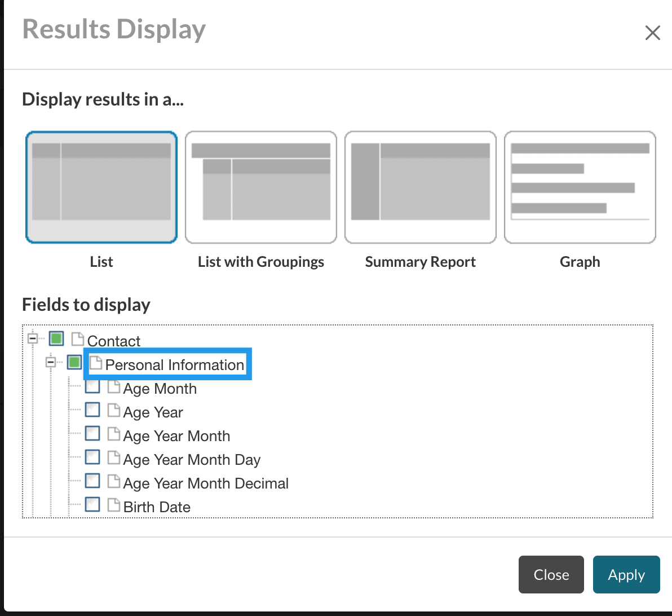Collapse the Personal Information tree node

coord(51,363)
